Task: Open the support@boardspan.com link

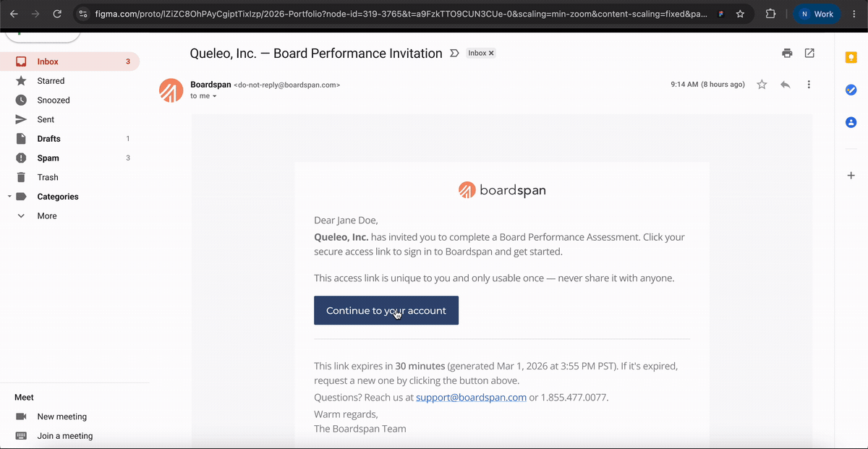Action: pyautogui.click(x=471, y=398)
